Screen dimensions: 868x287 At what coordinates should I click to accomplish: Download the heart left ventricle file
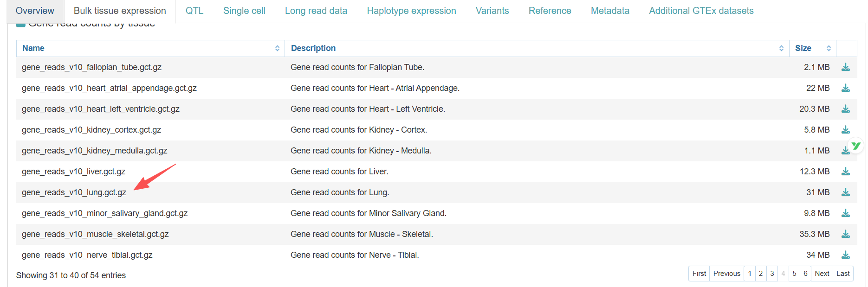coord(845,109)
